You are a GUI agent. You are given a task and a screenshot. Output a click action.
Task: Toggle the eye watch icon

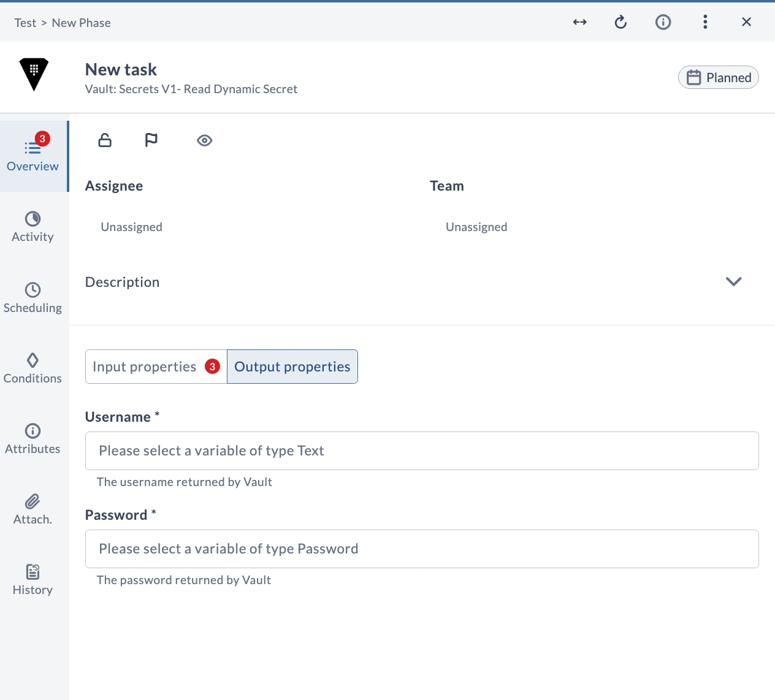coord(205,140)
